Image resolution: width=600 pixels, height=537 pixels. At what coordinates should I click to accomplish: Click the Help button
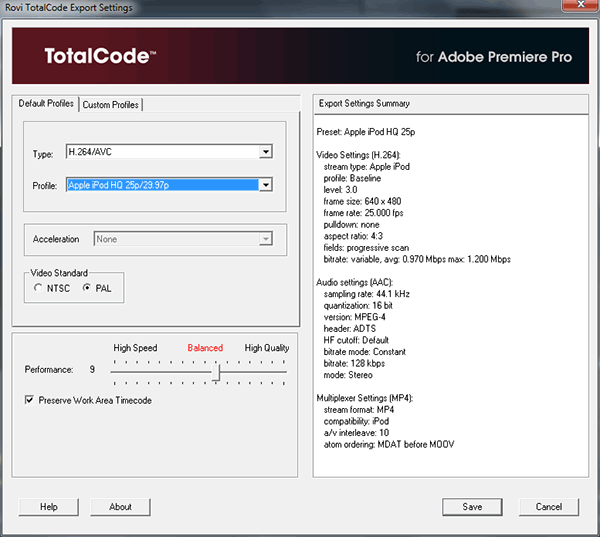pyautogui.click(x=49, y=507)
